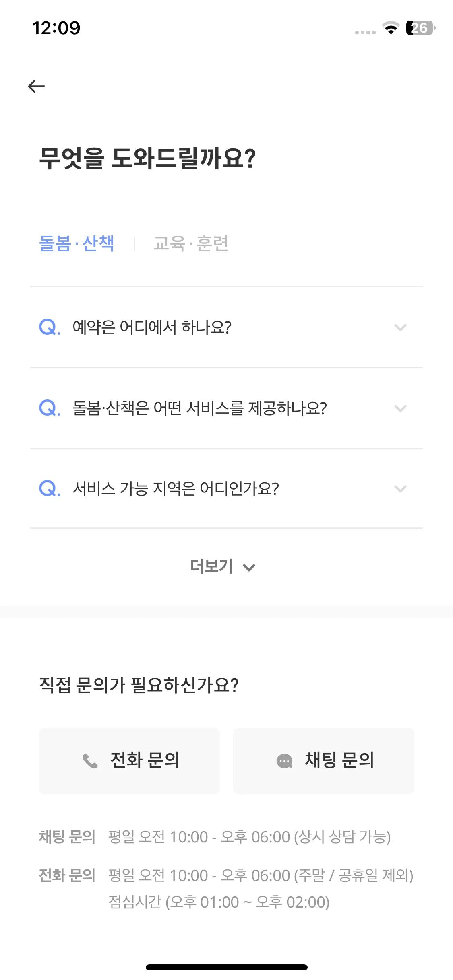The height and width of the screenshot is (980, 453).
Task: Tap the 더보기 text label
Action: (x=212, y=566)
